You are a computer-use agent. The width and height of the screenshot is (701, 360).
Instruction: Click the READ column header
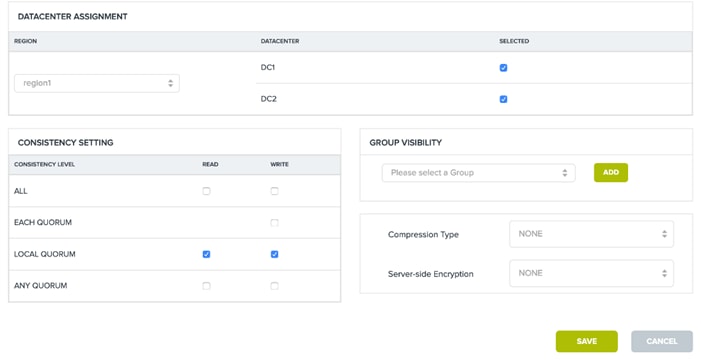210,165
